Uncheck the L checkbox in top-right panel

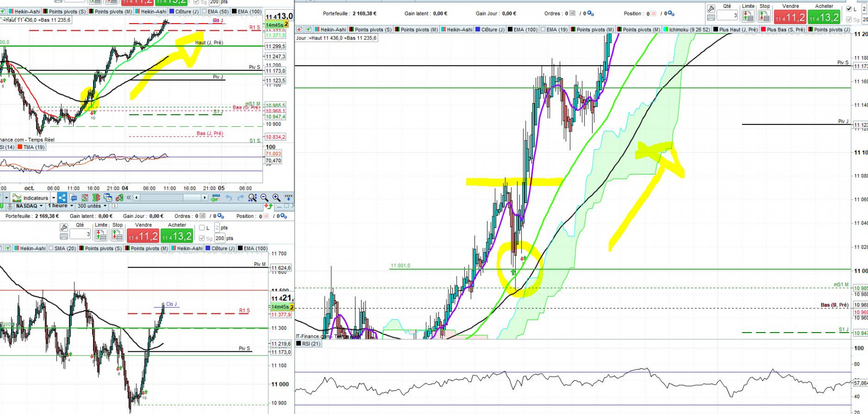pyautogui.click(x=849, y=9)
